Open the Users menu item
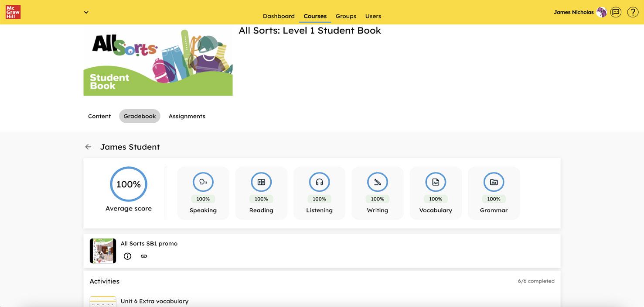 click(x=373, y=16)
